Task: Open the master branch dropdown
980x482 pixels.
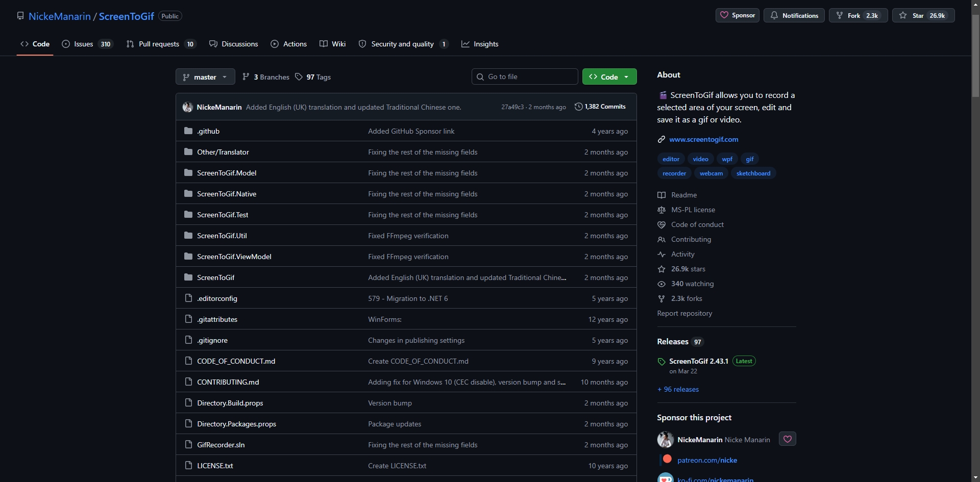Action: click(x=205, y=77)
